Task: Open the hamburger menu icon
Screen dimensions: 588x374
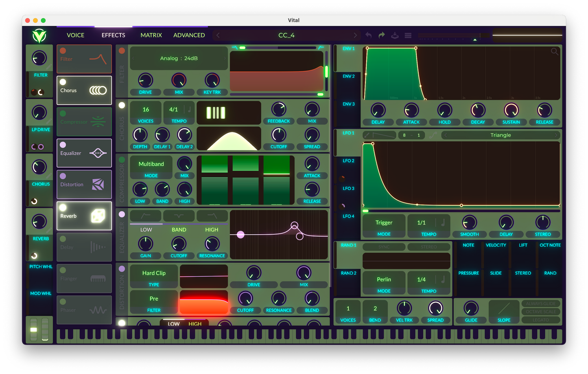Action: (x=408, y=35)
